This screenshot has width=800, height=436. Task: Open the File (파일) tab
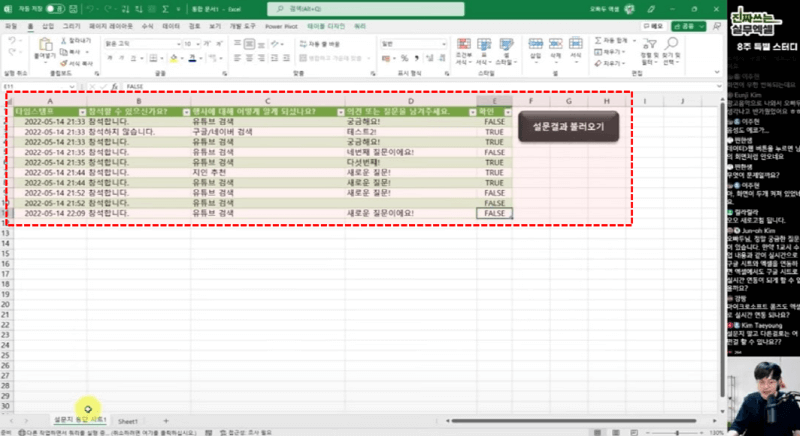click(x=11, y=26)
